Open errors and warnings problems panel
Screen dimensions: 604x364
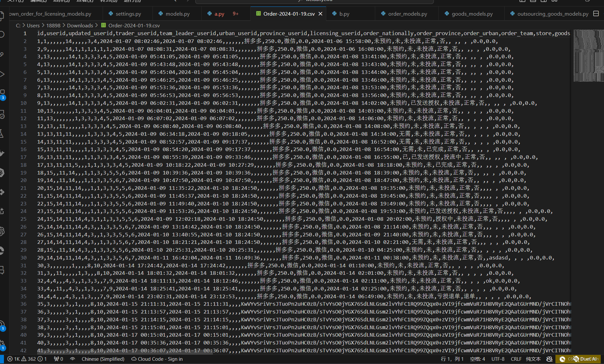pos(27,359)
